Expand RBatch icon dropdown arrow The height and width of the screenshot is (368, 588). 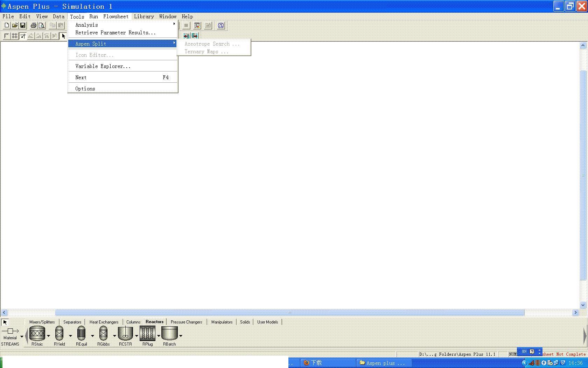pyautogui.click(x=181, y=336)
